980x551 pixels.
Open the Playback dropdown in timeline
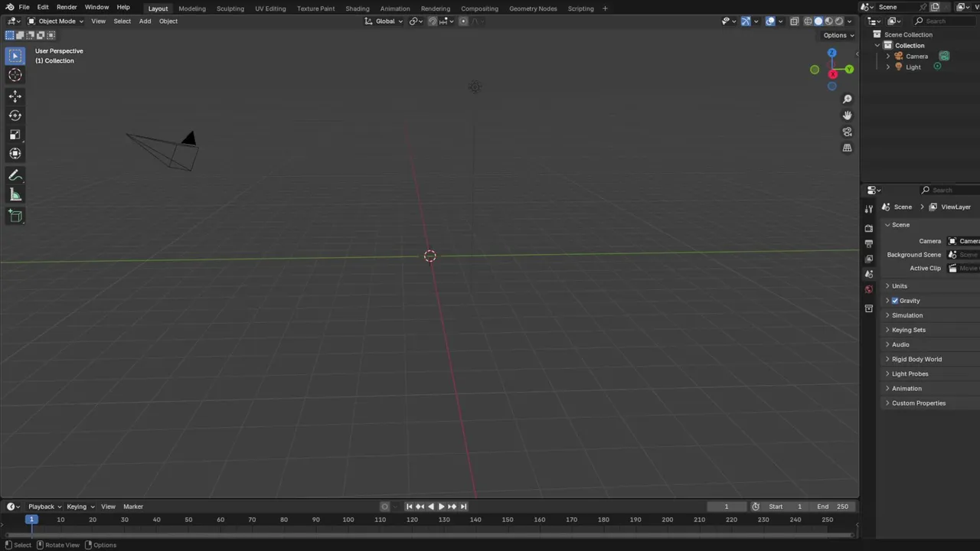coord(44,507)
